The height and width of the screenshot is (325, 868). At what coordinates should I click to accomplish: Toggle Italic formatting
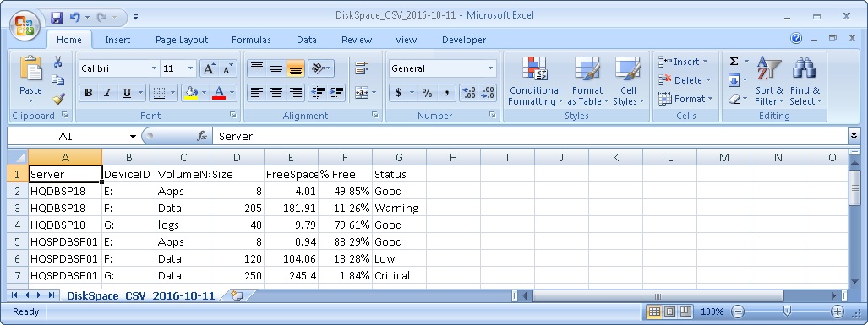coord(107,92)
